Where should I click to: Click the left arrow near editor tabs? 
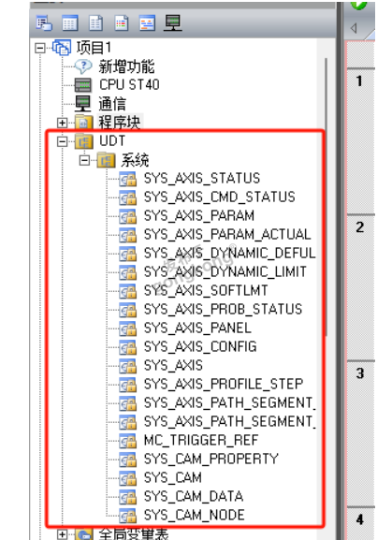(x=353, y=28)
